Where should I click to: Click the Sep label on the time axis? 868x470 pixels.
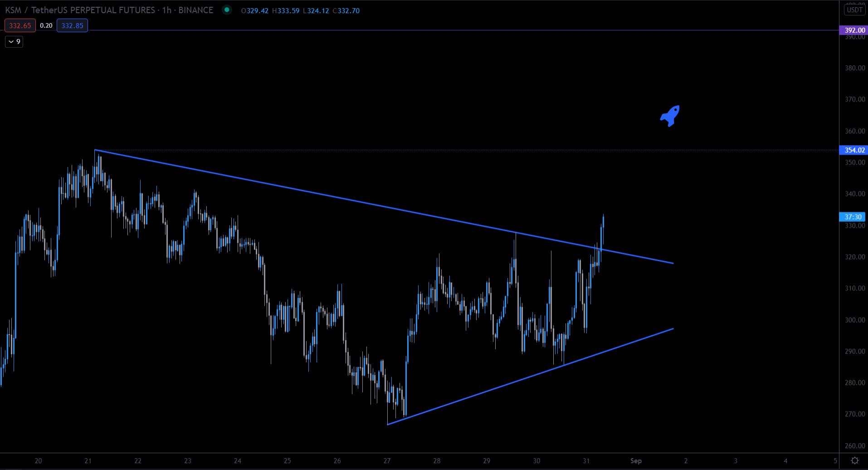click(x=637, y=460)
